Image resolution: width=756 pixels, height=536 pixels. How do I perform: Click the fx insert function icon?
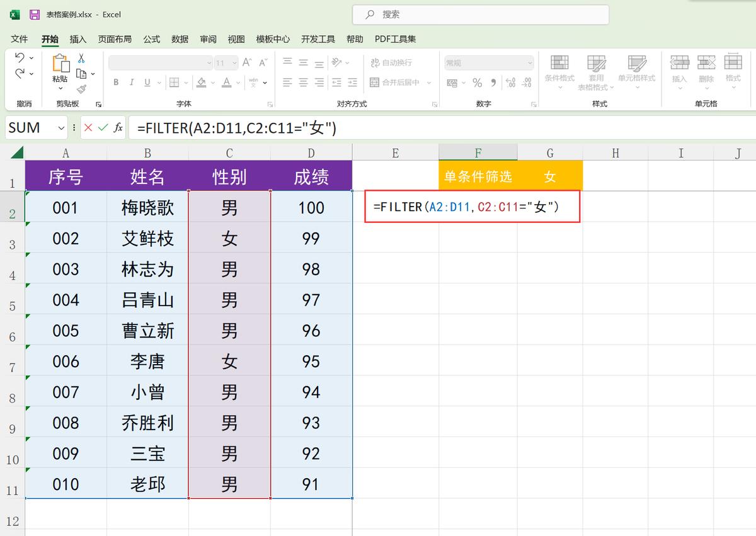[120, 128]
